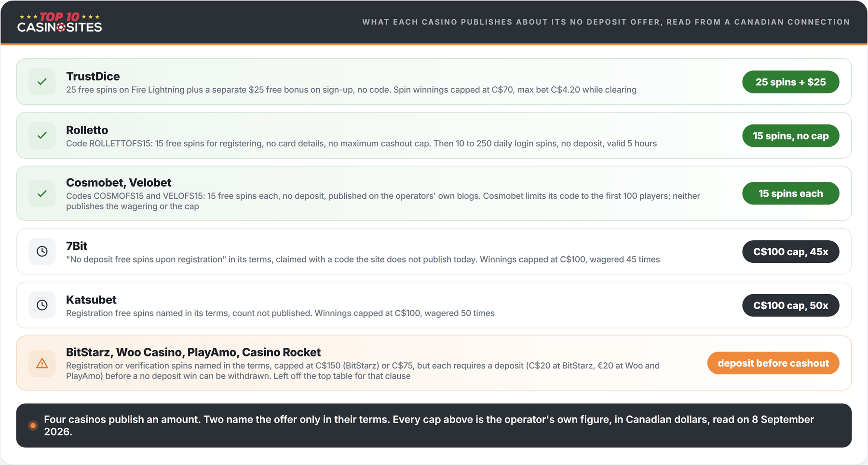
Task: Click the warning triangle icon beside BitStarz
Action: point(42,363)
